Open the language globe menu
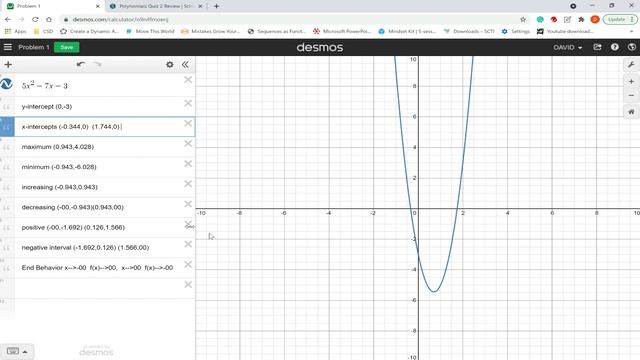 click(x=632, y=47)
